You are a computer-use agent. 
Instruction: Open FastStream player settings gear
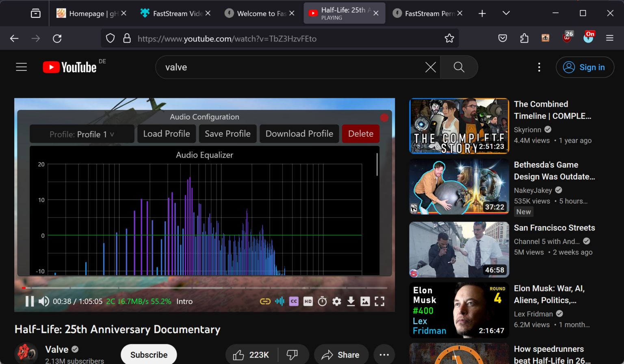coord(336,301)
